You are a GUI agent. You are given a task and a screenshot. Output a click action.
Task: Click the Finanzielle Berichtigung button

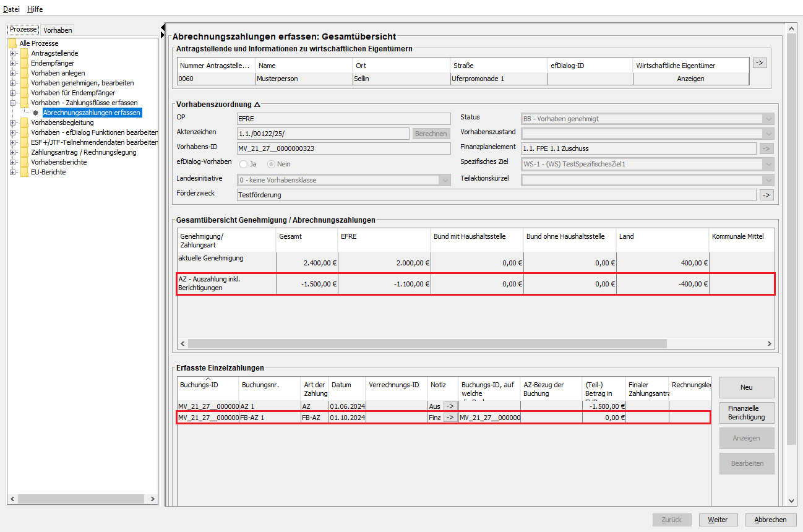click(x=746, y=413)
